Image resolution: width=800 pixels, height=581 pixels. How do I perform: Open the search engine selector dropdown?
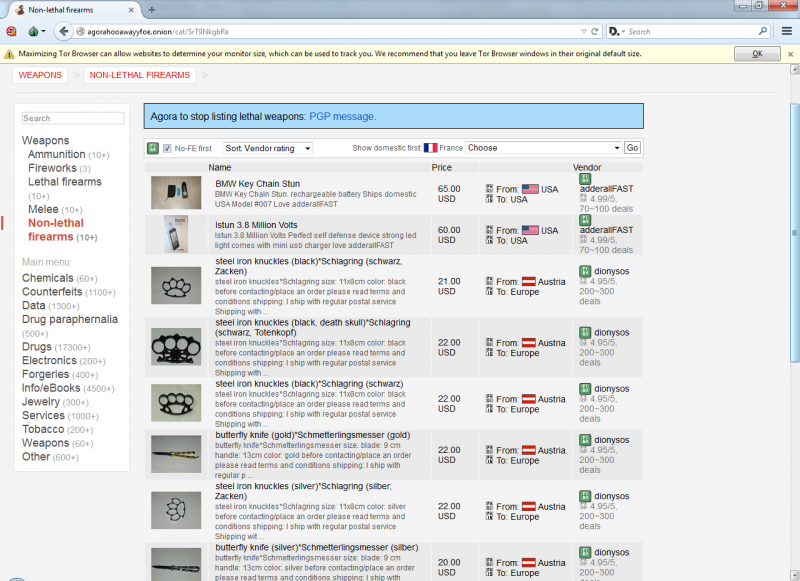click(616, 31)
